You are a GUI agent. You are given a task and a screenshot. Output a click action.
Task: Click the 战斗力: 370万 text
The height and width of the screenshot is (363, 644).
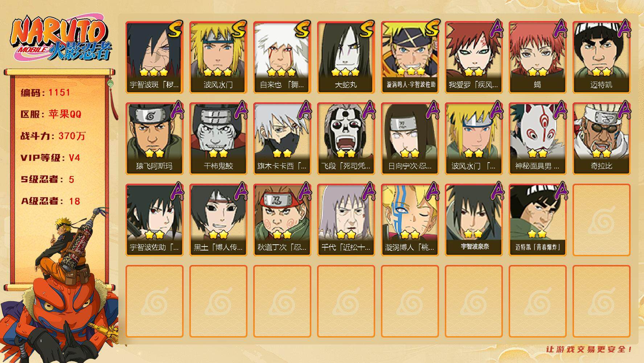coord(53,136)
